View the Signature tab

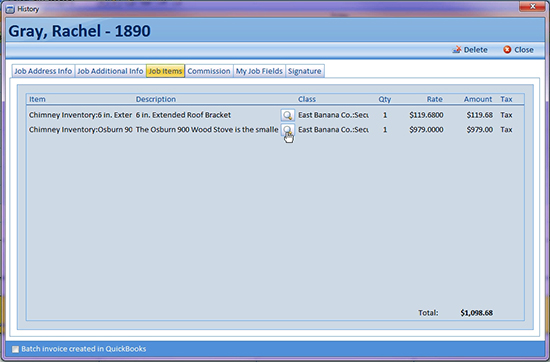(304, 71)
